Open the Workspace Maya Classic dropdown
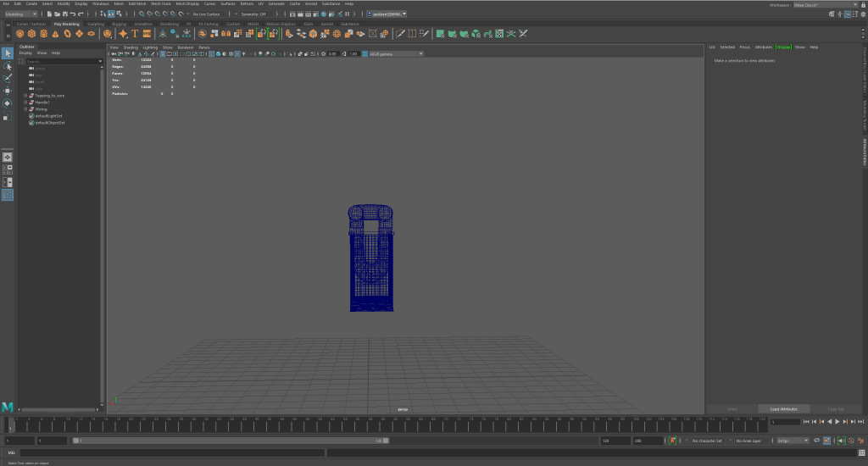 point(816,4)
